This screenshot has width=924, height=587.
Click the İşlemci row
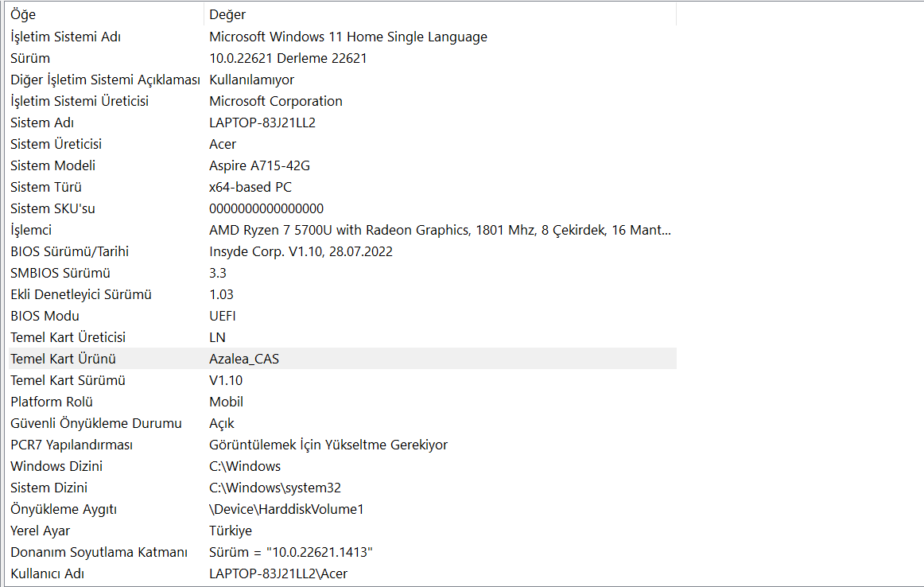31,230
